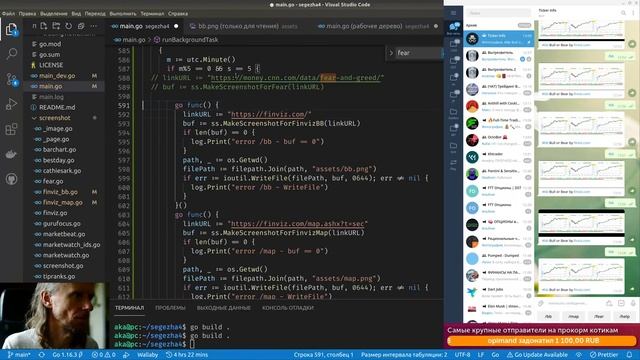Select Telegram All chats folder icon
640x360 pixels.
(x=453, y=29)
